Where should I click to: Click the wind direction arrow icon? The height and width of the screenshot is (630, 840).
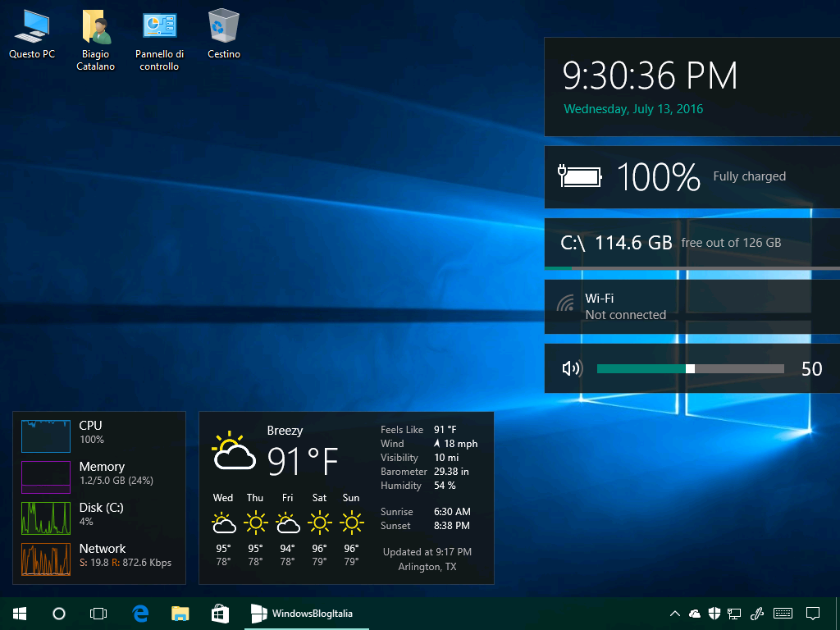[x=437, y=444]
